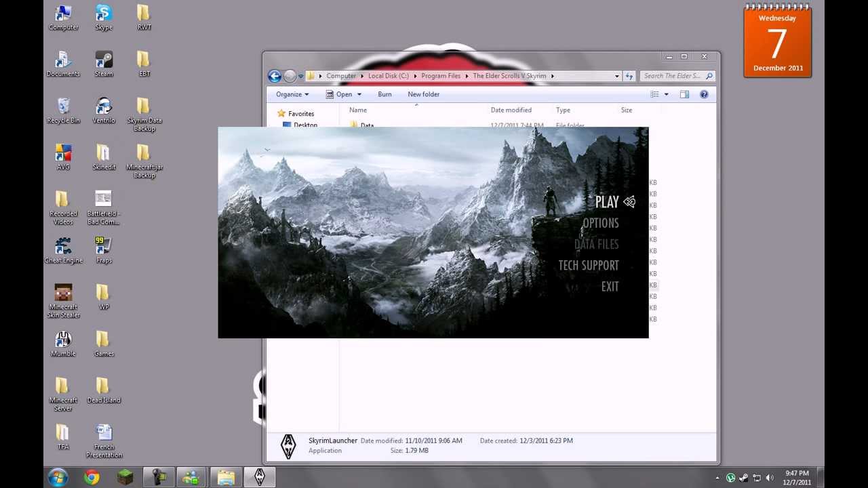This screenshot has height=488, width=868.
Task: Click the Change your view icon
Action: 655,94
